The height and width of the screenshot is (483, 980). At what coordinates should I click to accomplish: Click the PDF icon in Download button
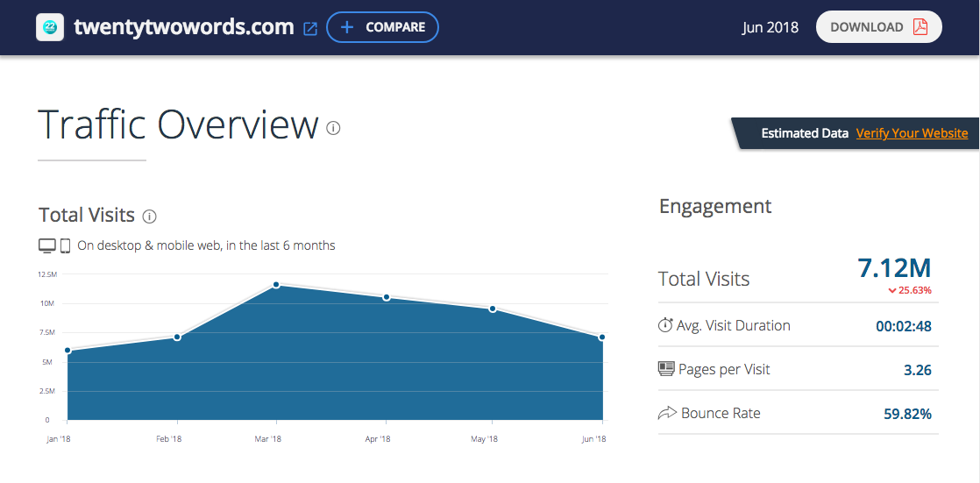click(920, 27)
